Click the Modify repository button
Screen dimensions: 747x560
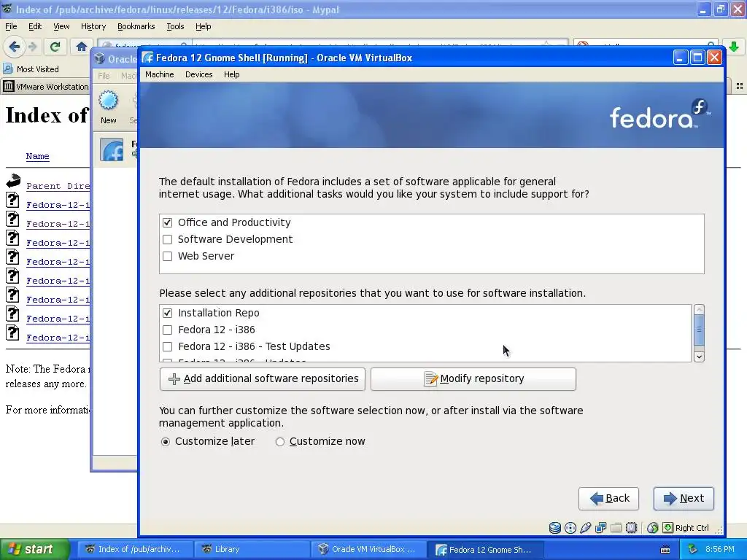coord(473,379)
